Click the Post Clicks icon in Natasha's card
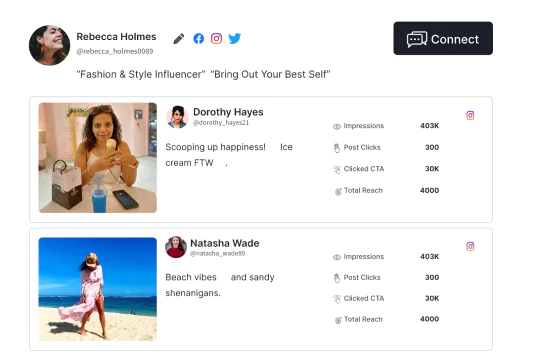Viewport: 535px width, 360px height. point(337,278)
